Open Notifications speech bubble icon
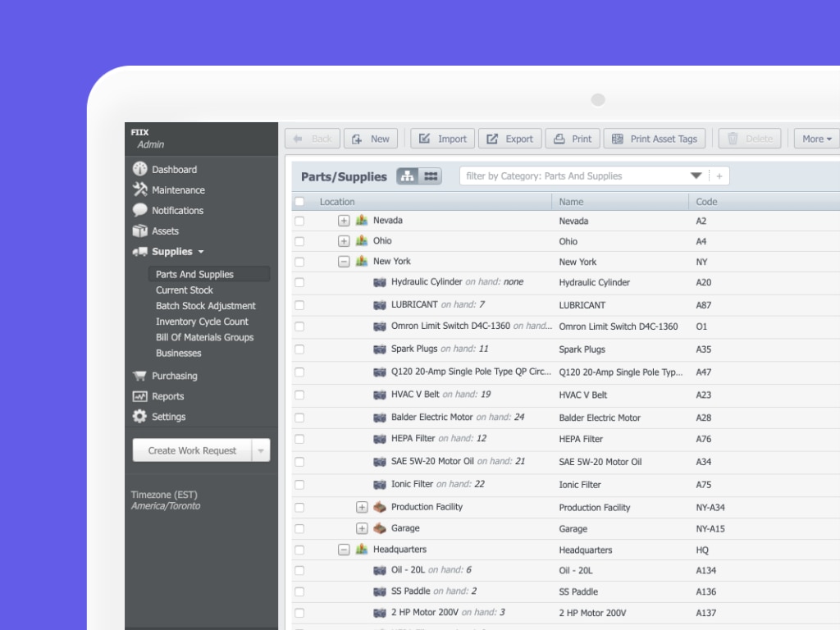The width and height of the screenshot is (840, 630). tap(139, 210)
